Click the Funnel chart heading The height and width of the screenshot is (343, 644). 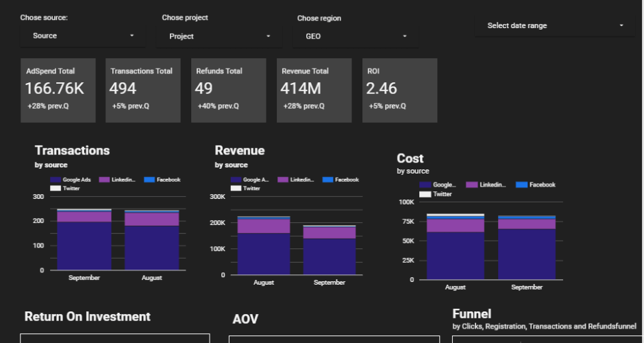point(471,314)
